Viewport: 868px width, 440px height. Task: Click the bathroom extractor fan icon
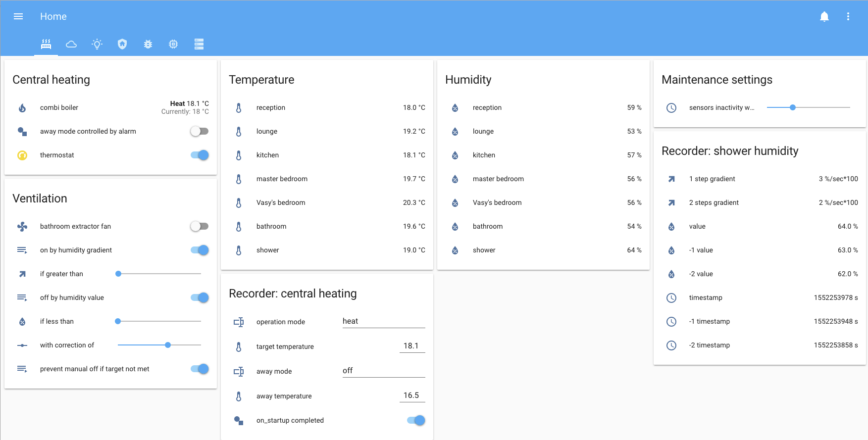coord(22,226)
